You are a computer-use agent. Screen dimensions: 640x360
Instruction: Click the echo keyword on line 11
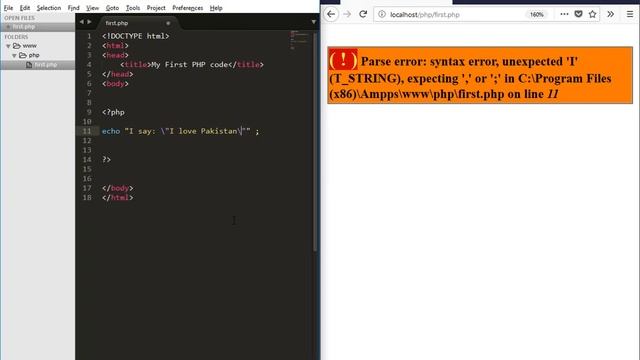coord(111,131)
